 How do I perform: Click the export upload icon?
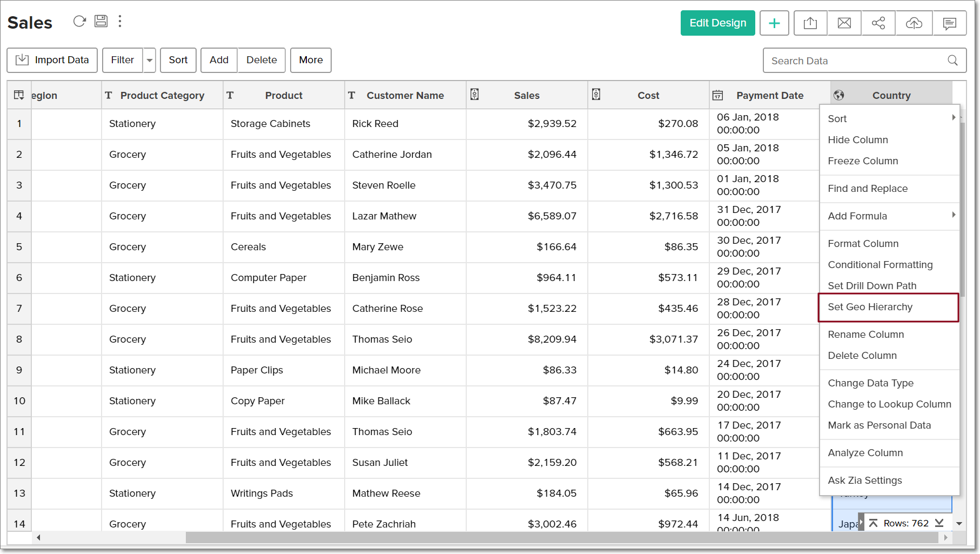[810, 23]
